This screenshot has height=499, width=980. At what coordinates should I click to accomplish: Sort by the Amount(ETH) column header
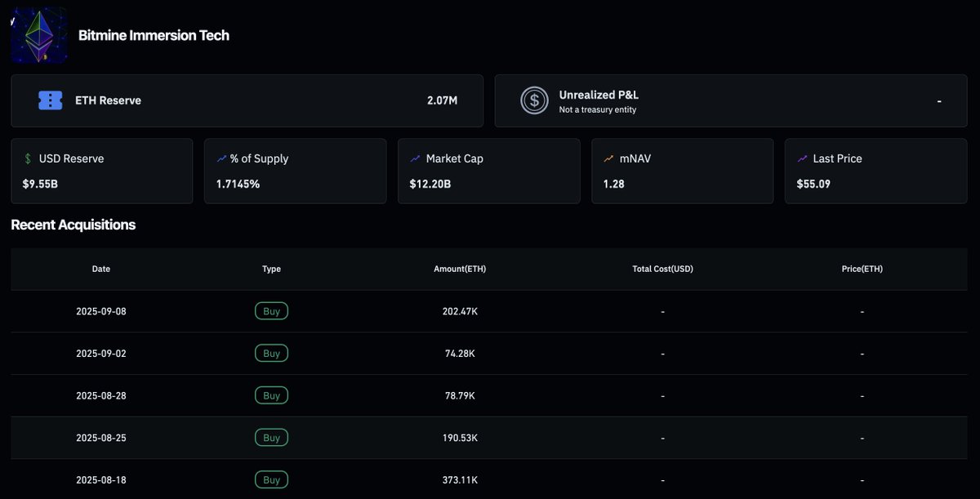tap(460, 269)
